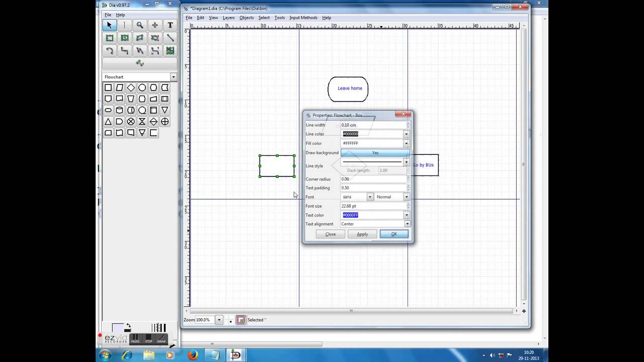Click the Corner radius input field

coord(373,179)
